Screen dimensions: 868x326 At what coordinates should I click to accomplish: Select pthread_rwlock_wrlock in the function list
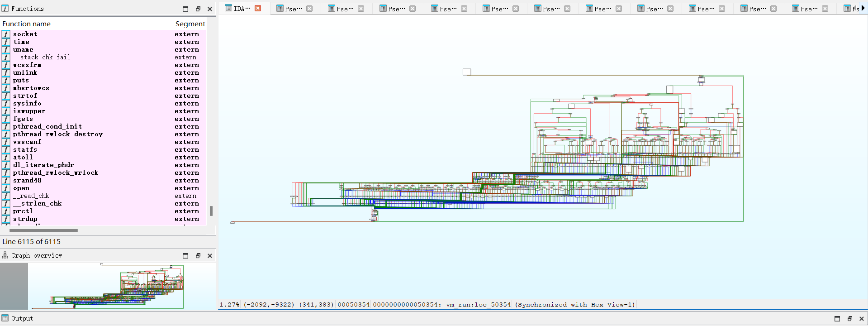coord(104,173)
